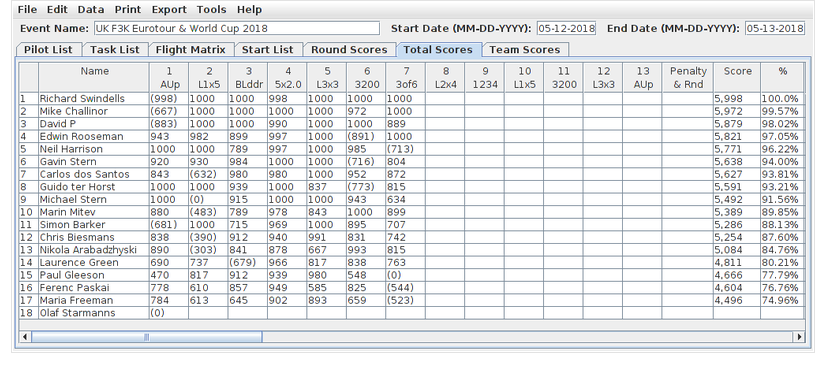This screenshot has width=832, height=369.
Task: Click the round 3 BLddr column header
Action: pos(248,78)
